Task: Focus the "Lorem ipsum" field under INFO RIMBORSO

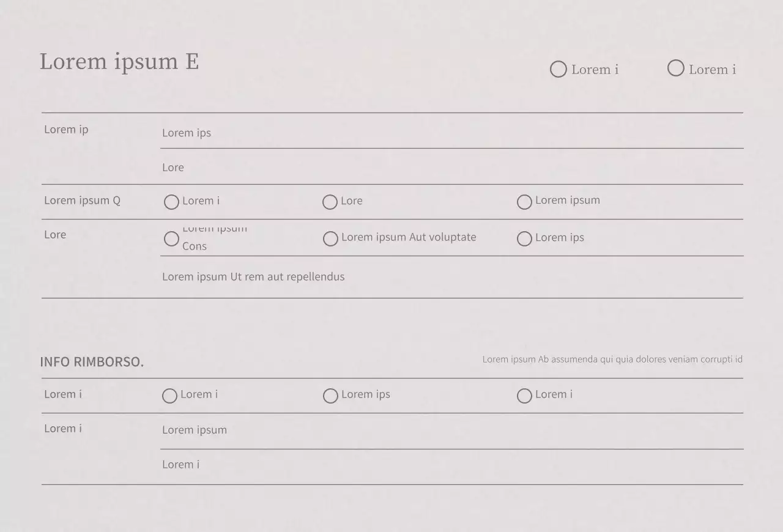Action: click(x=451, y=430)
